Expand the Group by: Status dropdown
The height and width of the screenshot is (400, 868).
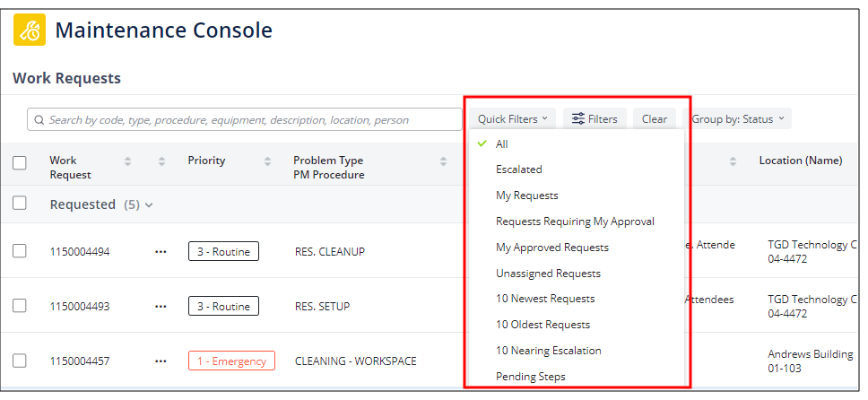pyautogui.click(x=738, y=118)
